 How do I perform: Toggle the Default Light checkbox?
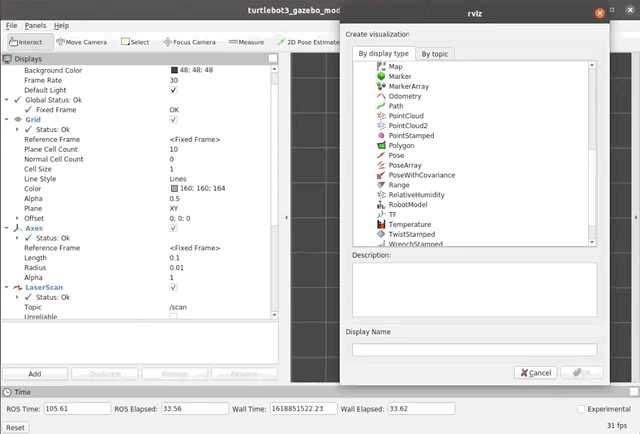[x=174, y=90]
